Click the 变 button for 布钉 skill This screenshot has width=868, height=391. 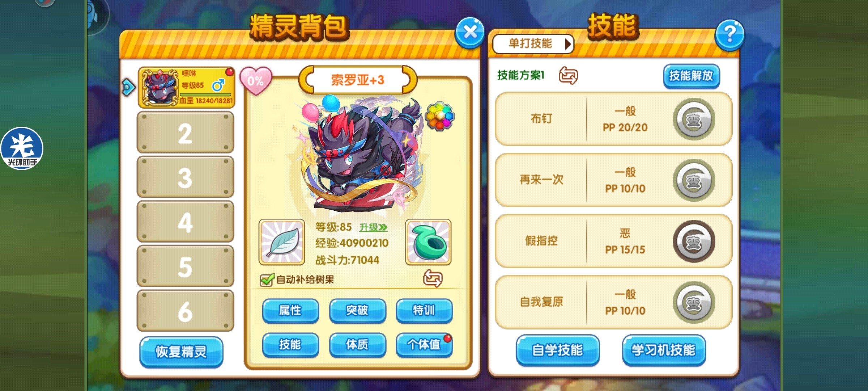click(x=694, y=119)
